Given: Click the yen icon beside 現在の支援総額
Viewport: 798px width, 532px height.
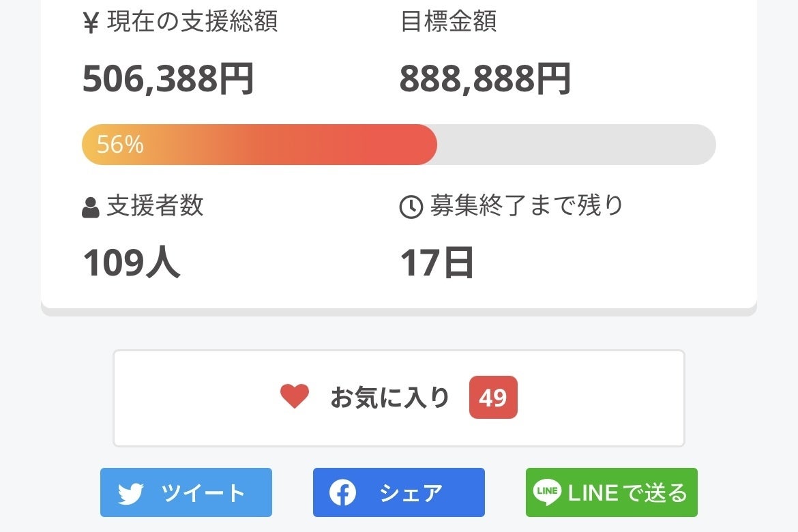Looking at the screenshot, I should (91, 23).
